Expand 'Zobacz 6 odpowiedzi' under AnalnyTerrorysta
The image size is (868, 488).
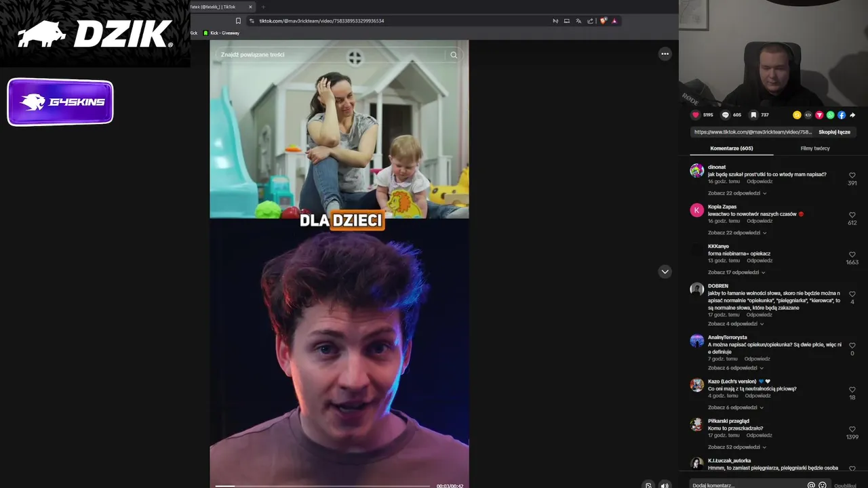point(736,368)
